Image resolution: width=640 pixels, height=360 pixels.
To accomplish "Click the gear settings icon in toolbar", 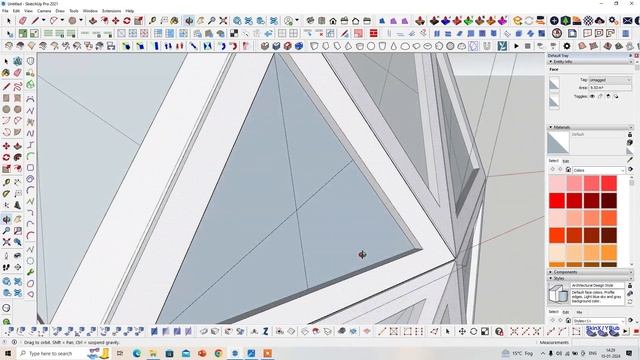I will [x=567, y=46].
